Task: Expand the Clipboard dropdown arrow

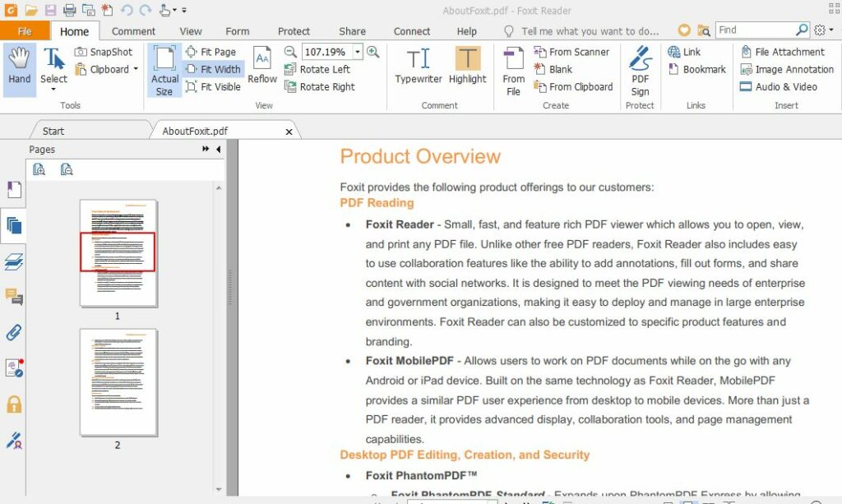Action: tap(136, 69)
